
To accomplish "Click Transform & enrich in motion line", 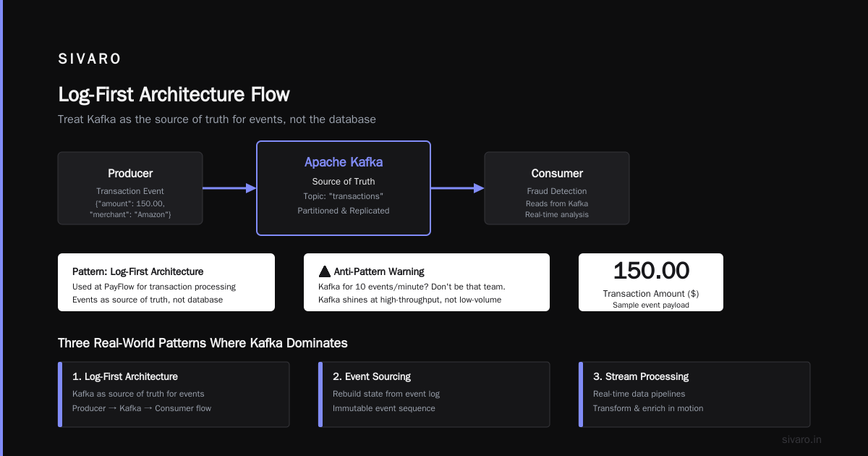I will click(x=648, y=408).
